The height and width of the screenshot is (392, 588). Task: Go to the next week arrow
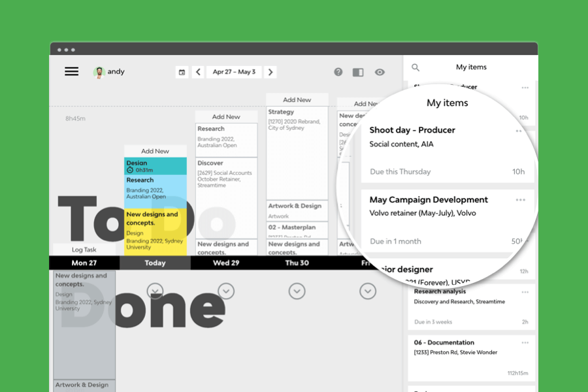[x=270, y=72]
